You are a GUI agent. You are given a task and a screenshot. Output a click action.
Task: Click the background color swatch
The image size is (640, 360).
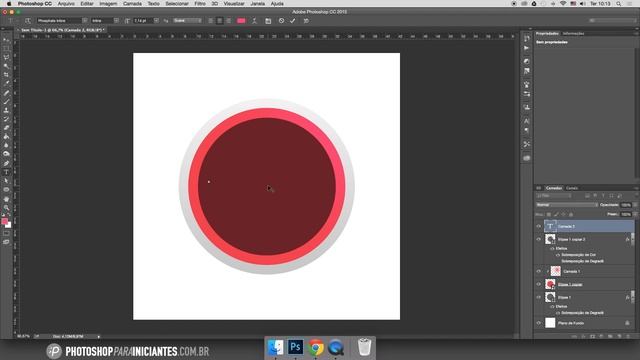[x=9, y=225]
